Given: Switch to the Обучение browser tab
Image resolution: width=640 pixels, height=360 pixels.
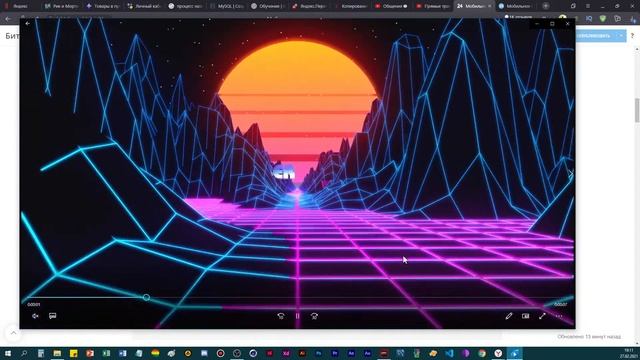Looking at the screenshot, I should pyautogui.click(x=269, y=6).
